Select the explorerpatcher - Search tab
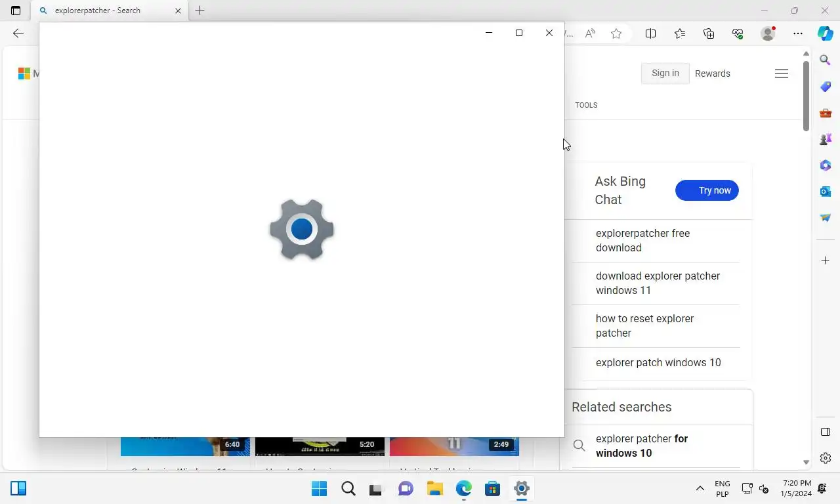The width and height of the screenshot is (840, 504). pyautogui.click(x=109, y=10)
